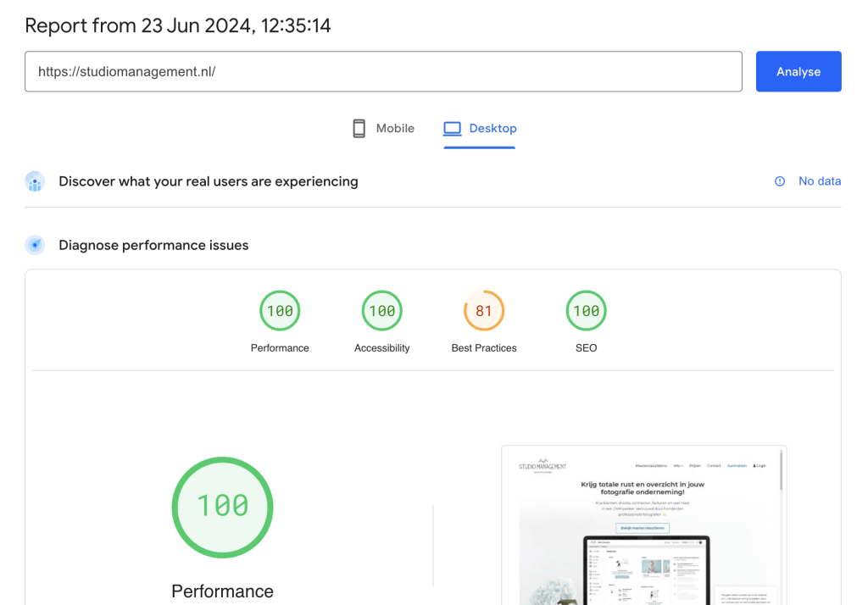The width and height of the screenshot is (868, 605).
Task: Select the Desktop tab
Action: click(x=480, y=128)
